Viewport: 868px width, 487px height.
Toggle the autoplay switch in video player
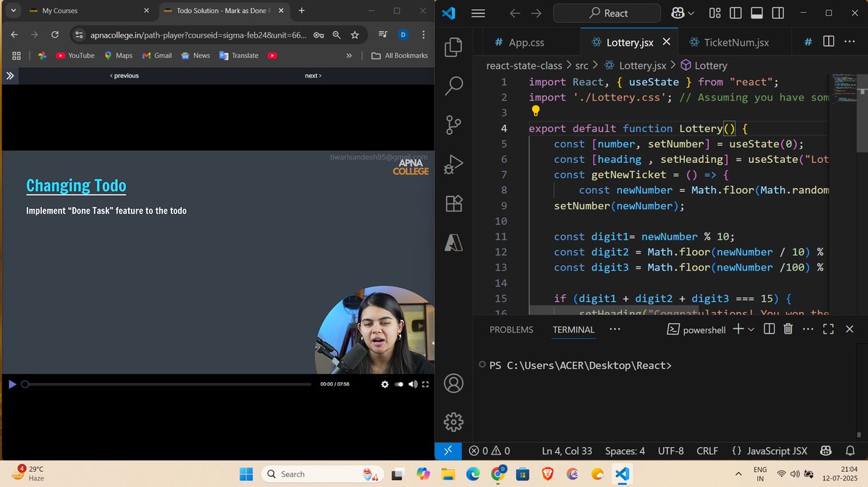[x=399, y=384]
